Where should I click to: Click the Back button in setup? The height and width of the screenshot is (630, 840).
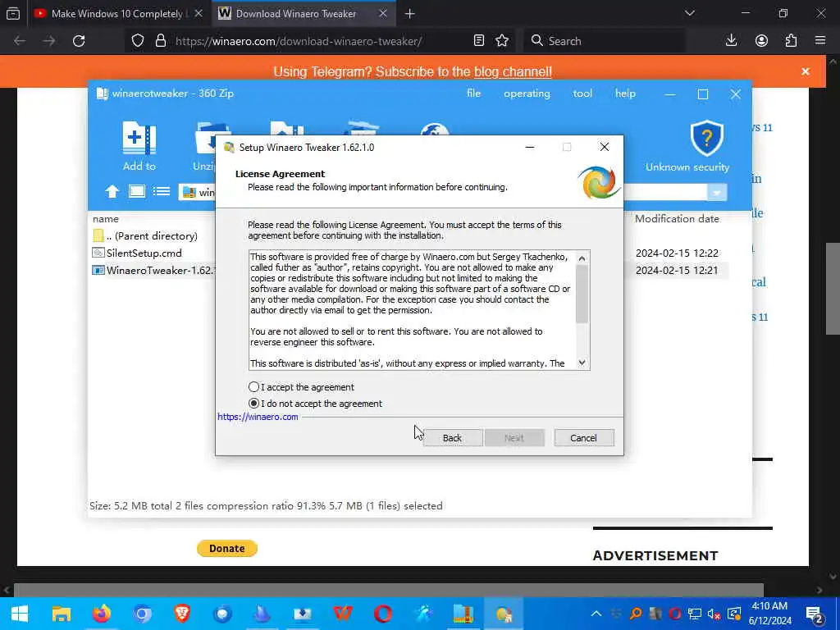[453, 438]
